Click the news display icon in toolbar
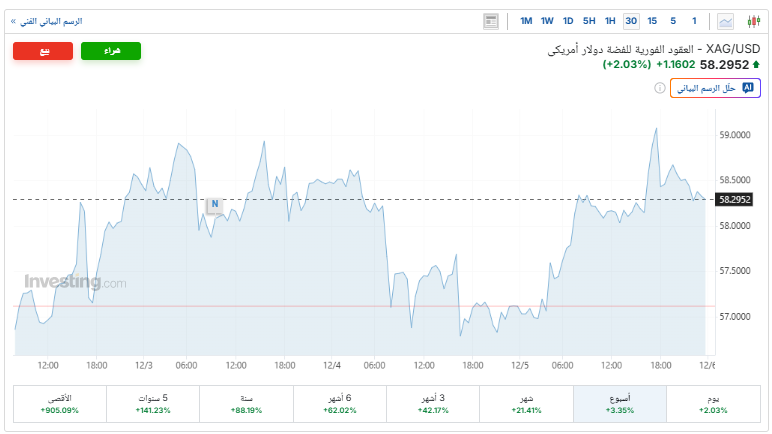The height and width of the screenshot is (434, 772). [490, 21]
